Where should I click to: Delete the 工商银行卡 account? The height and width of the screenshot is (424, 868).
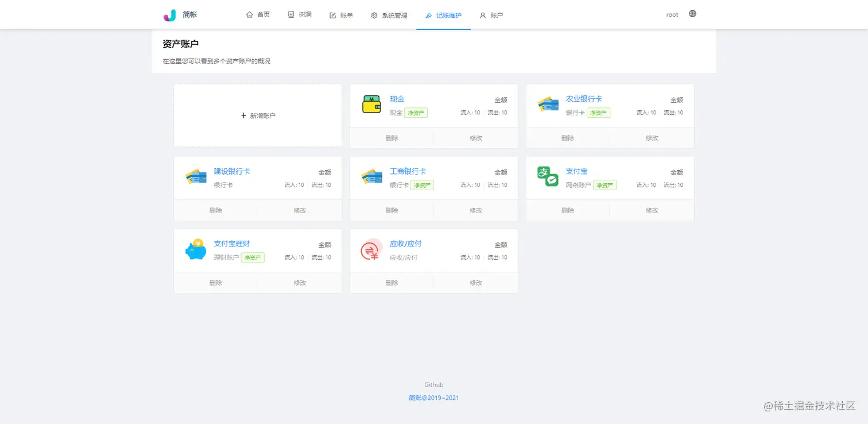pyautogui.click(x=392, y=210)
